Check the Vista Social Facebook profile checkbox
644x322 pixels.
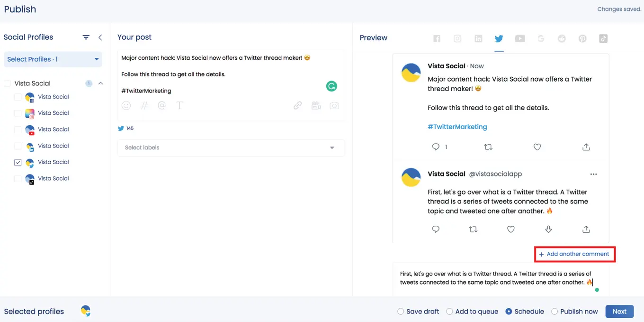click(x=18, y=97)
